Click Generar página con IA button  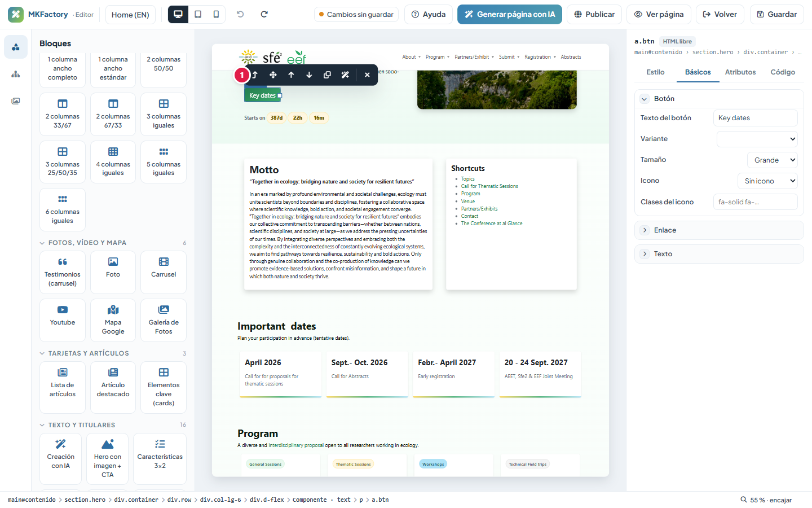coord(510,14)
